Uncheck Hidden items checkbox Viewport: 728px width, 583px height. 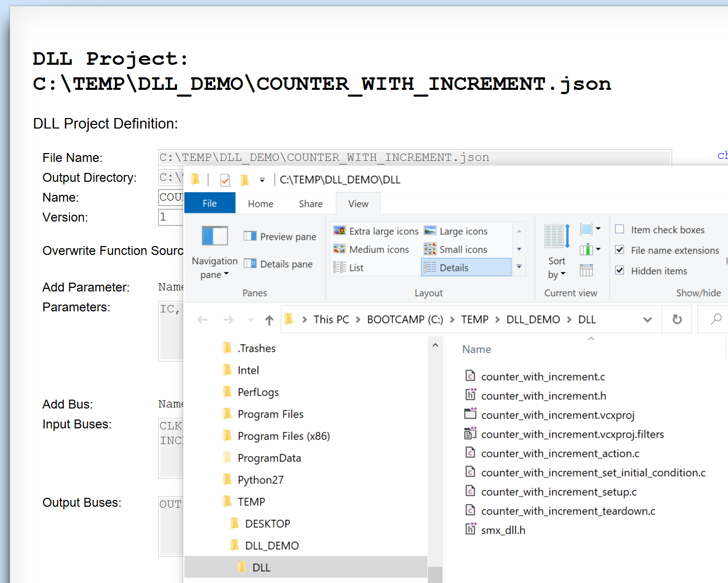[x=620, y=270]
